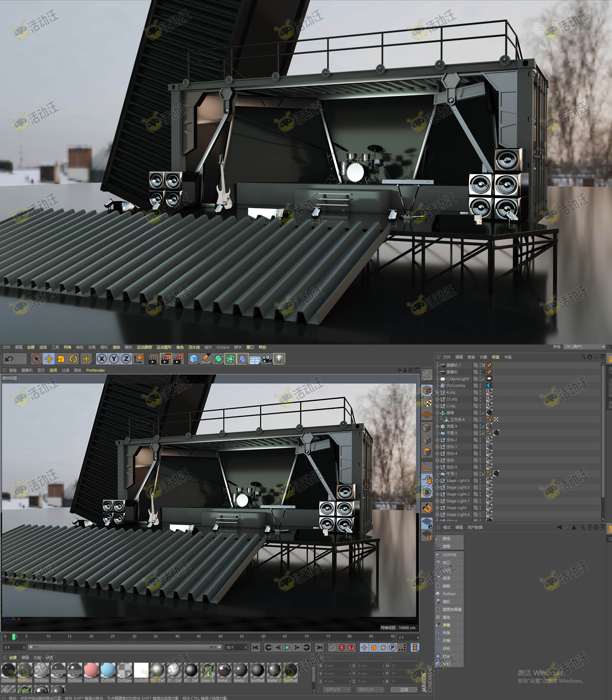Click the Camera object icon in toolbar
This screenshot has height=700, width=612.
(x=267, y=359)
